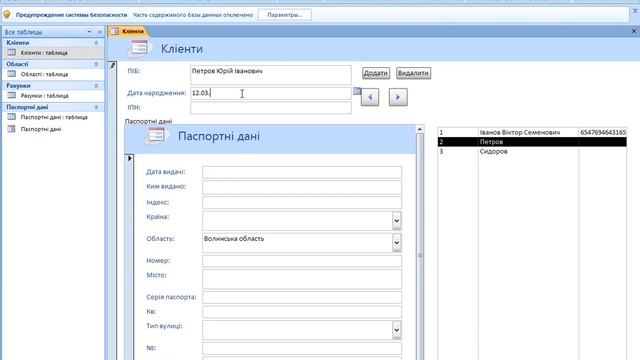Click the table icon beside Області : таблица
The image size is (640, 360).
coord(11,74)
